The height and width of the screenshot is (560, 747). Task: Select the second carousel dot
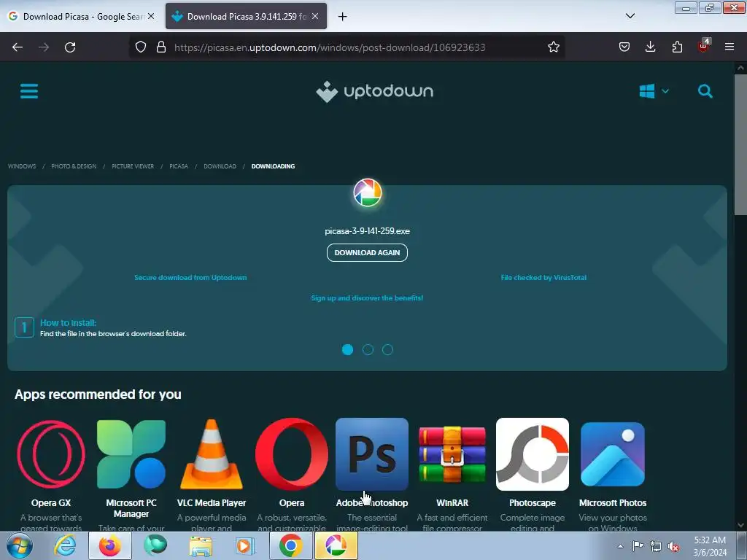[368, 349]
